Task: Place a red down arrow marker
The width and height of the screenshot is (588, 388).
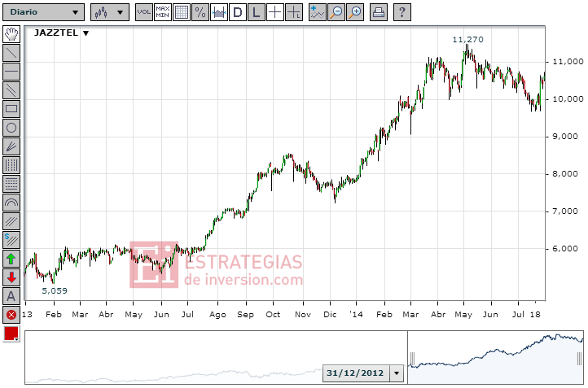Action: (x=11, y=277)
